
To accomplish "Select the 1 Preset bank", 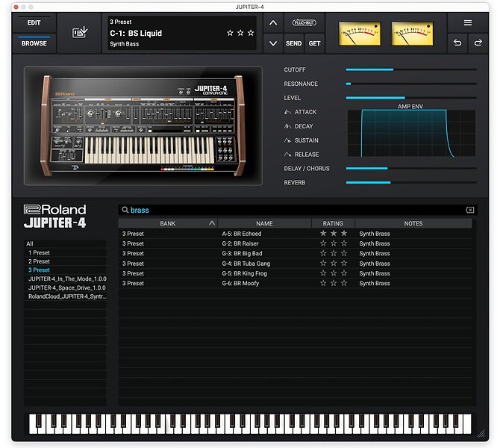I will pos(66,252).
